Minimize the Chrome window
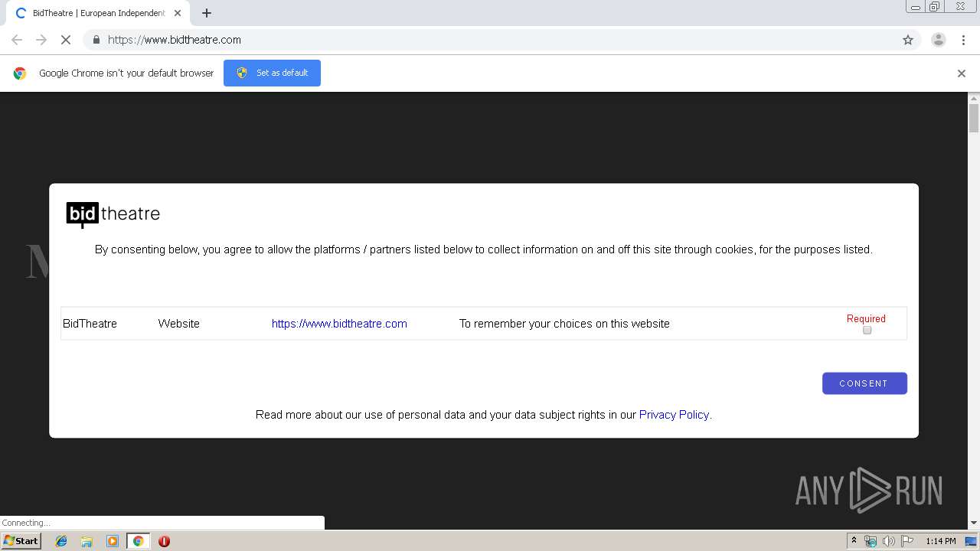 point(916,6)
